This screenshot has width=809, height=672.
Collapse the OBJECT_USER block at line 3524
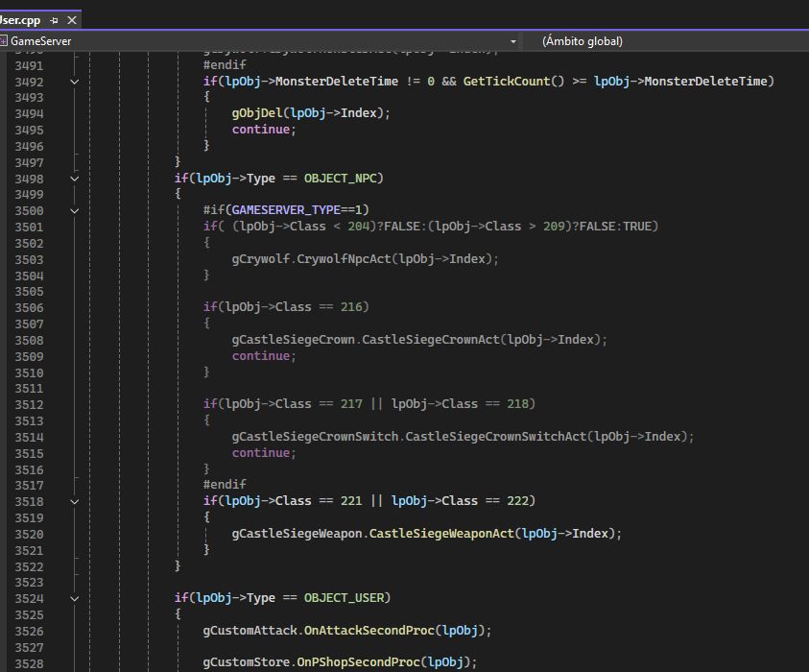(x=74, y=599)
